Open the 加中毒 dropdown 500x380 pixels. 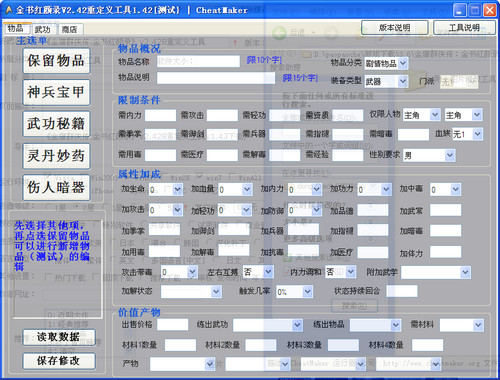pyautogui.click(x=445, y=190)
